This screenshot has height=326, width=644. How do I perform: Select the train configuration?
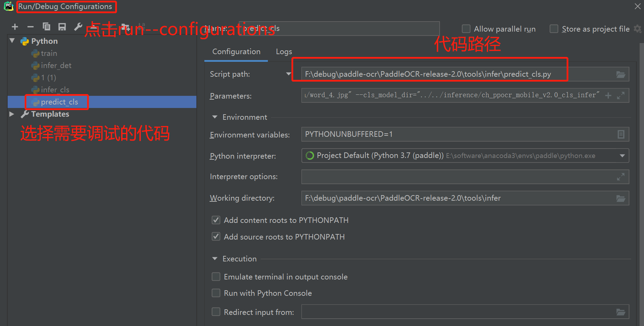(x=48, y=53)
